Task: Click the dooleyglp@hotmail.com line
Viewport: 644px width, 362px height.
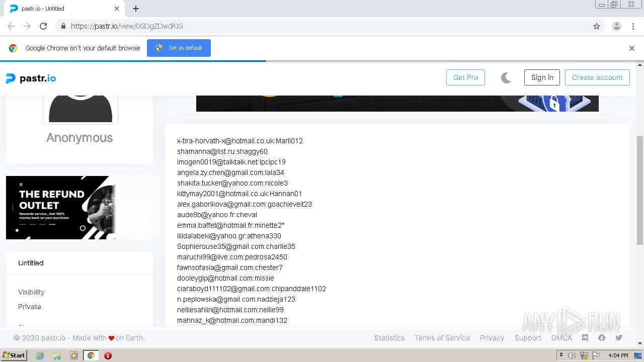Action: point(225,278)
